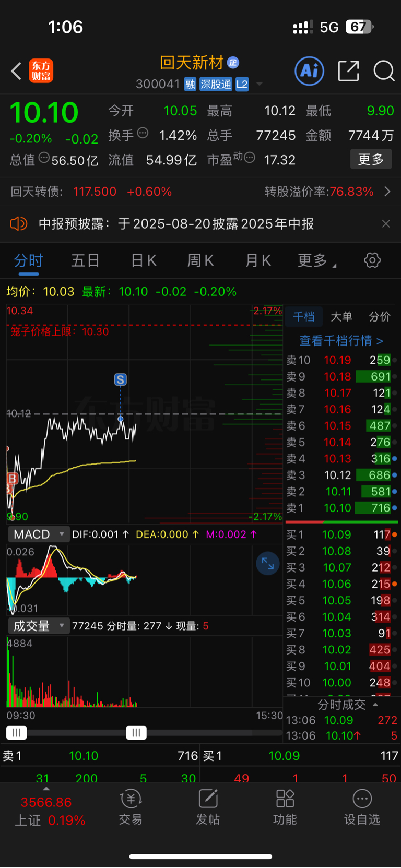Open chart settings gear icon
The width and height of the screenshot is (401, 868).
click(372, 260)
